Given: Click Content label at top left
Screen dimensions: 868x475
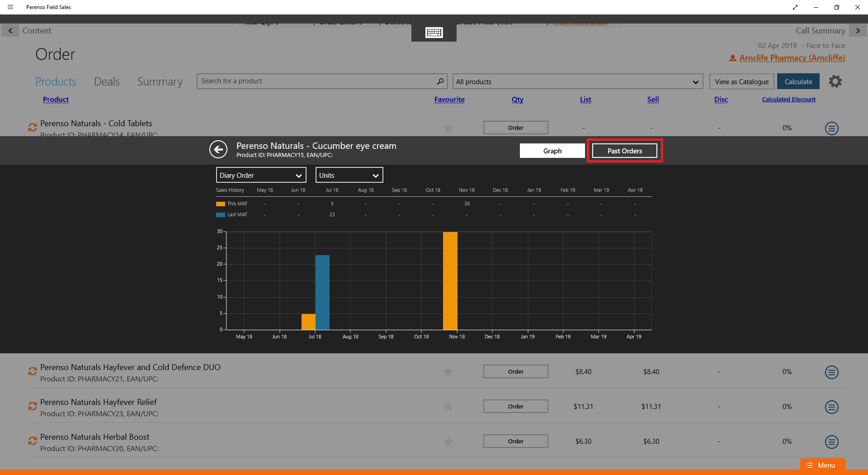Looking at the screenshot, I should click(x=37, y=31).
